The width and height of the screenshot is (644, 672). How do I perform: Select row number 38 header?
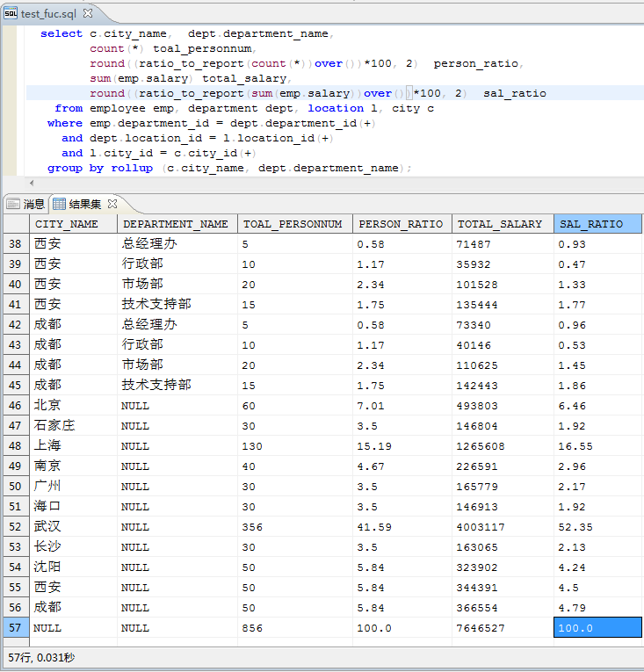click(x=14, y=244)
